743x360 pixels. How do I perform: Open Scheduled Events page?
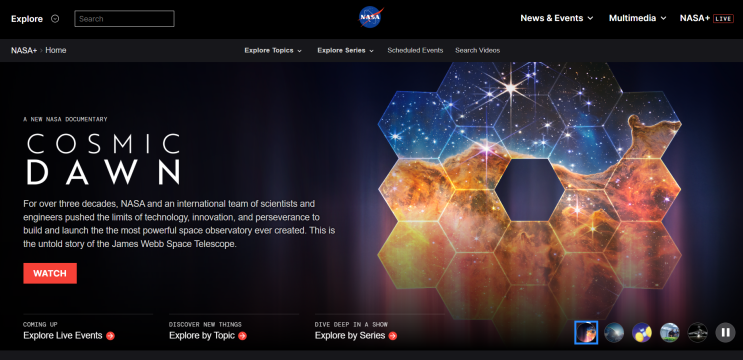coord(415,50)
